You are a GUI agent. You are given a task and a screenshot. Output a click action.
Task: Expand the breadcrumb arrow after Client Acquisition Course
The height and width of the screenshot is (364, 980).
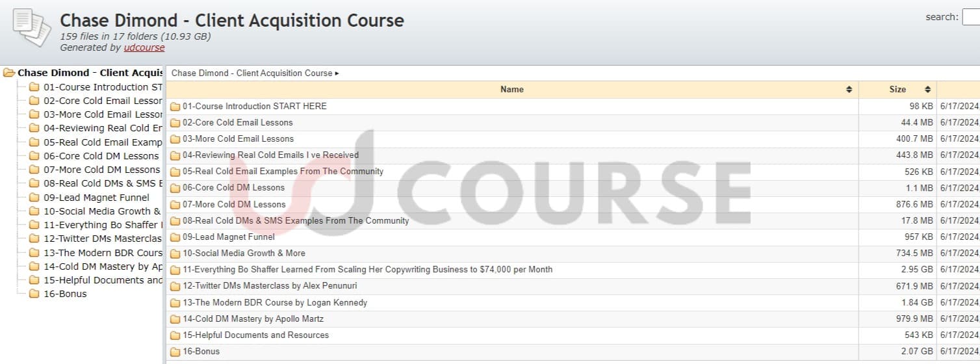tap(337, 73)
